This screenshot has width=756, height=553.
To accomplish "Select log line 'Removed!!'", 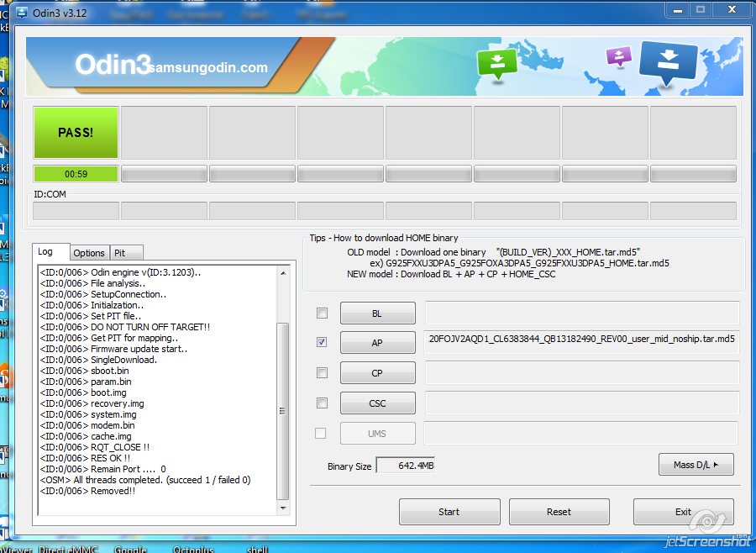I will tap(87, 492).
